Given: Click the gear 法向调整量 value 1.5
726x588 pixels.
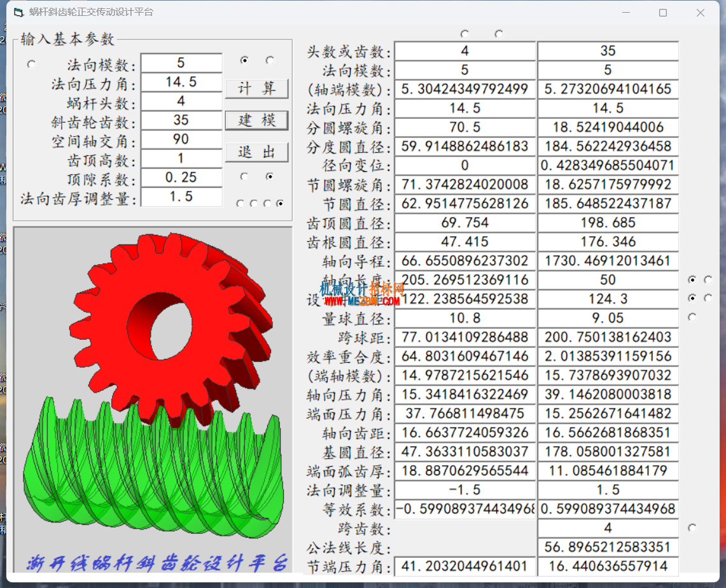Looking at the screenshot, I should 608,490.
